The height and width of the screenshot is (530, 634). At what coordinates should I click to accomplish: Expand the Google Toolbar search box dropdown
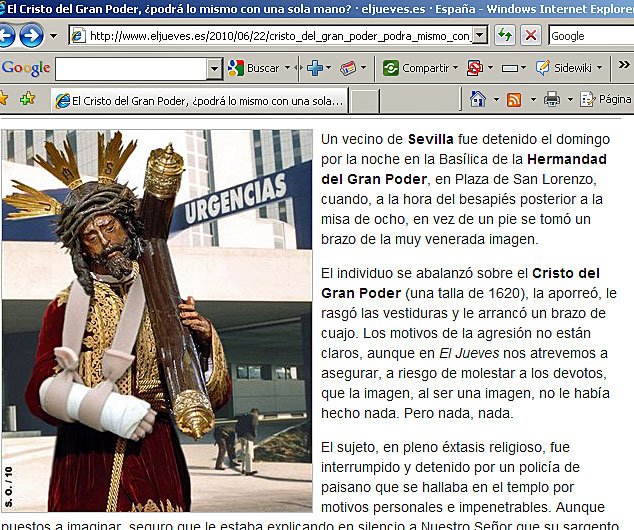coord(214,68)
